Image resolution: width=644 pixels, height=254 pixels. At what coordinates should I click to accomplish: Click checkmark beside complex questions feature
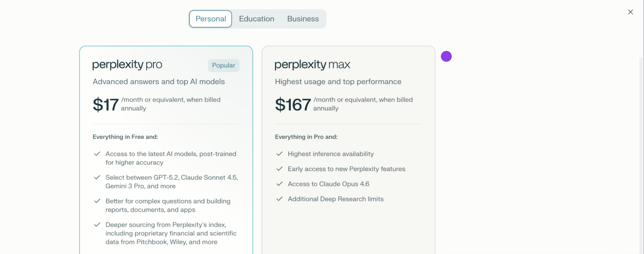pyautogui.click(x=97, y=201)
